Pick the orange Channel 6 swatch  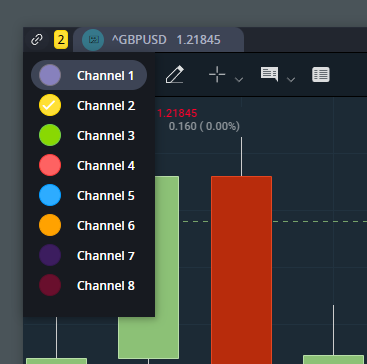(x=50, y=225)
